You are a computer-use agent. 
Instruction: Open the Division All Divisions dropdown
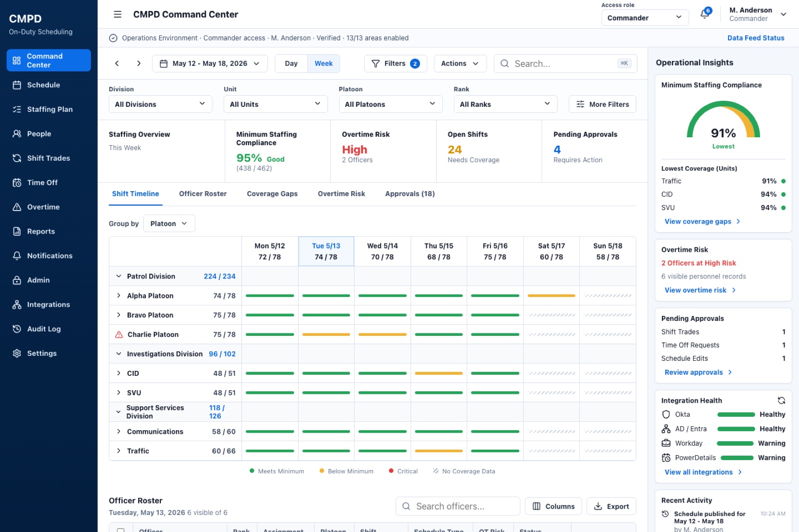pyautogui.click(x=160, y=104)
